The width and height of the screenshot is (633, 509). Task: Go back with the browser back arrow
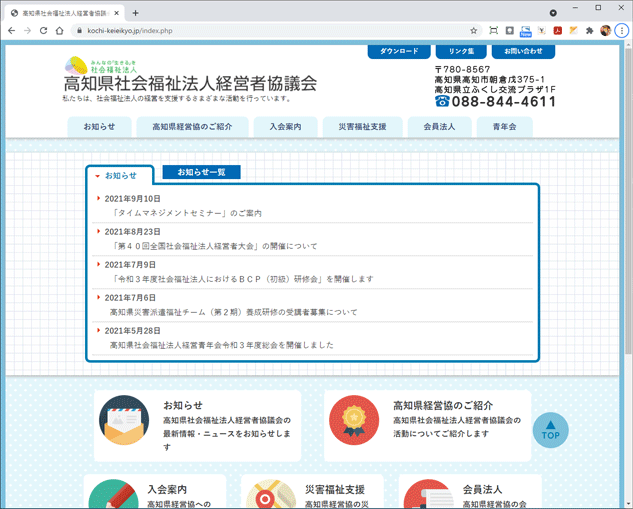11,31
